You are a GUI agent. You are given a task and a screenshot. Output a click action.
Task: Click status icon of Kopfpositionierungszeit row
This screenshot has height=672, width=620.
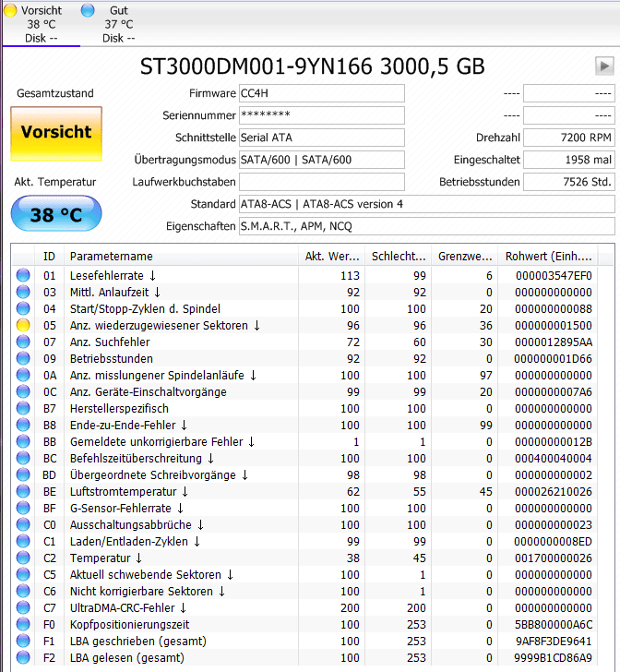point(23,624)
